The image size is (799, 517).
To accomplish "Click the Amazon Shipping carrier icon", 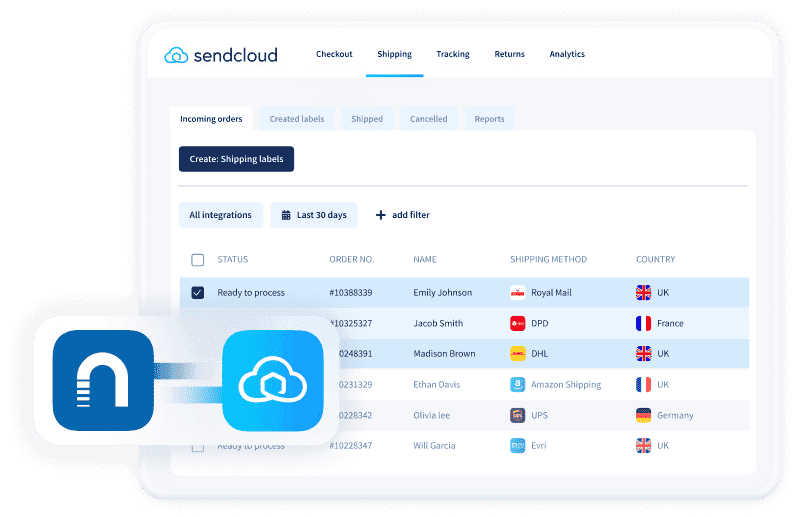I will (x=518, y=385).
